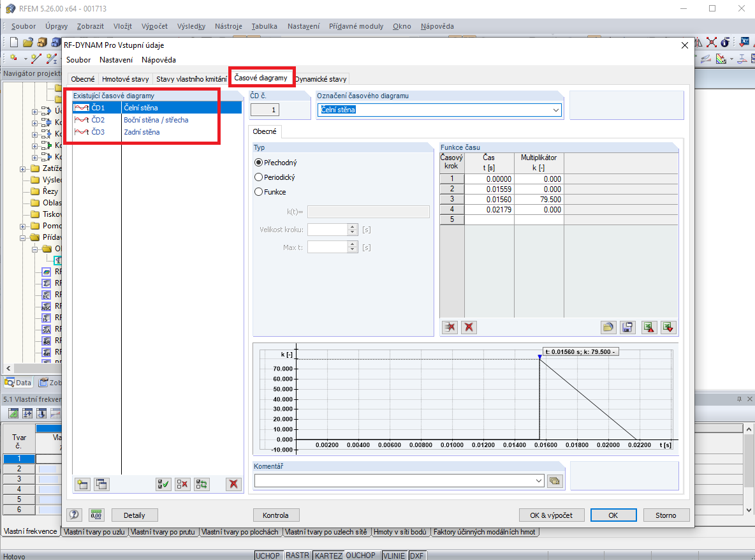
Task: Open Přídavné moduly menu in RFEM
Action: (356, 26)
